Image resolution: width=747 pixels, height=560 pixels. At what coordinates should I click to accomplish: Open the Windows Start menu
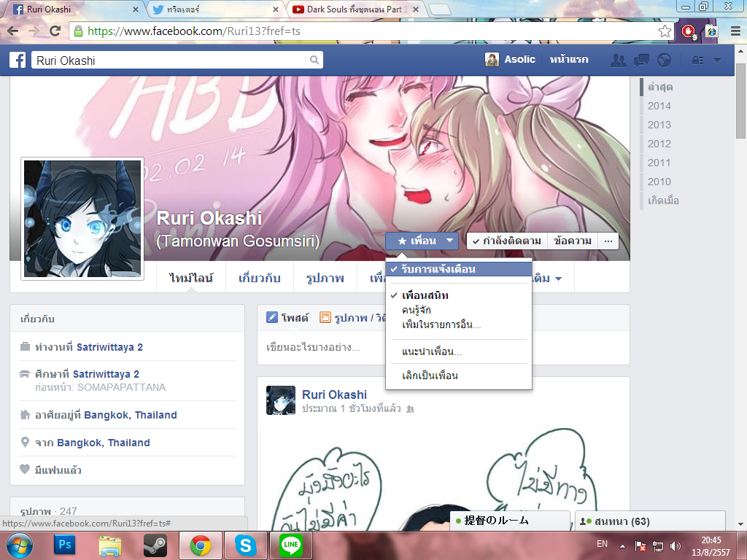[20, 545]
